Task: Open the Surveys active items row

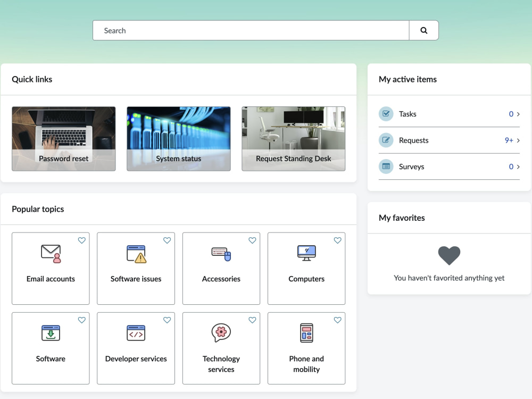Action: 449,167
